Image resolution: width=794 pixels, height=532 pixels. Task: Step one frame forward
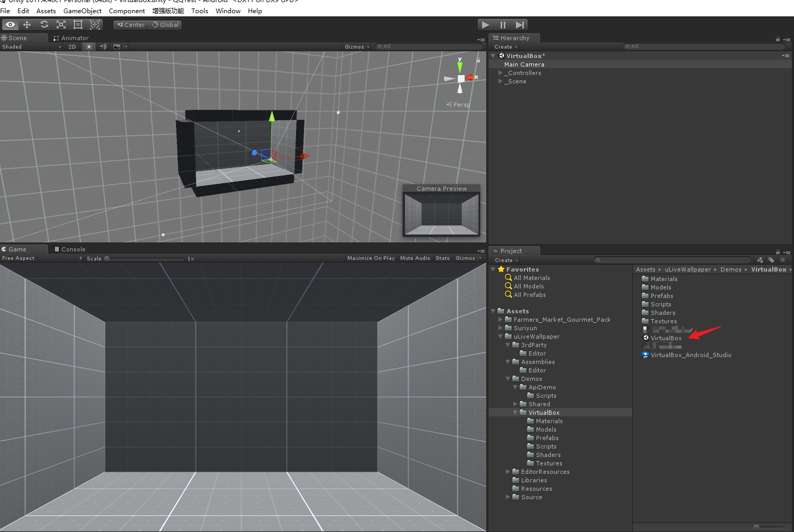click(520, 25)
